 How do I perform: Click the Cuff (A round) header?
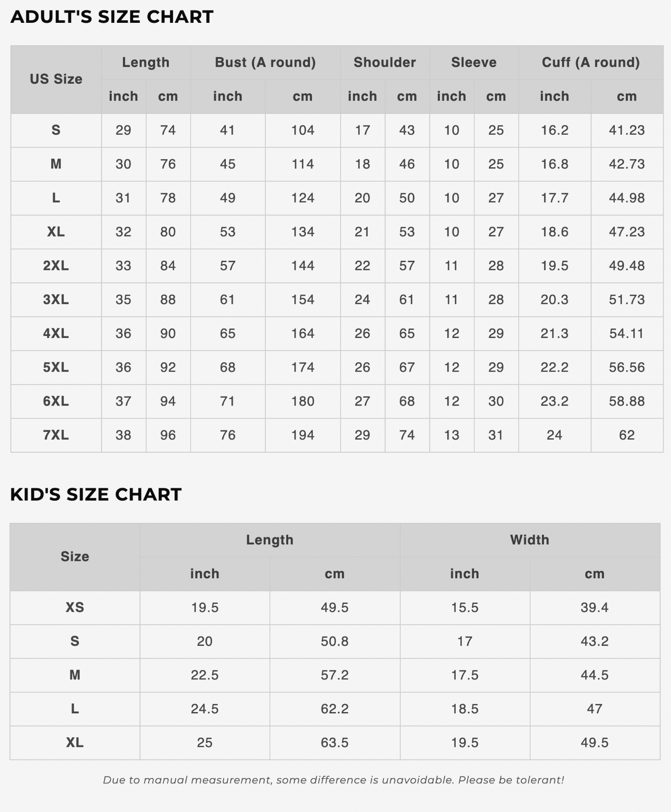tap(590, 62)
